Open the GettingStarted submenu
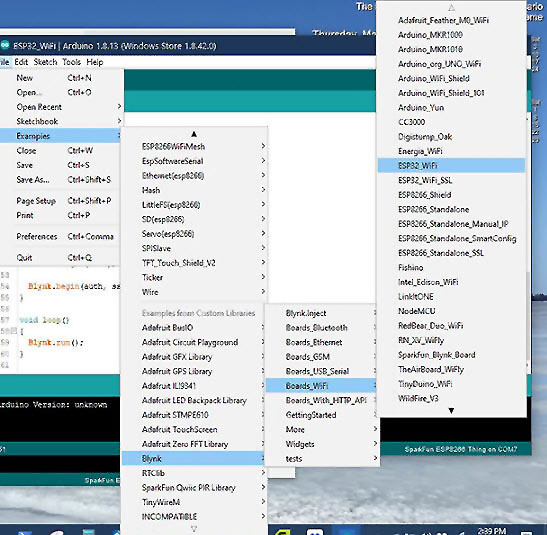 click(322, 415)
